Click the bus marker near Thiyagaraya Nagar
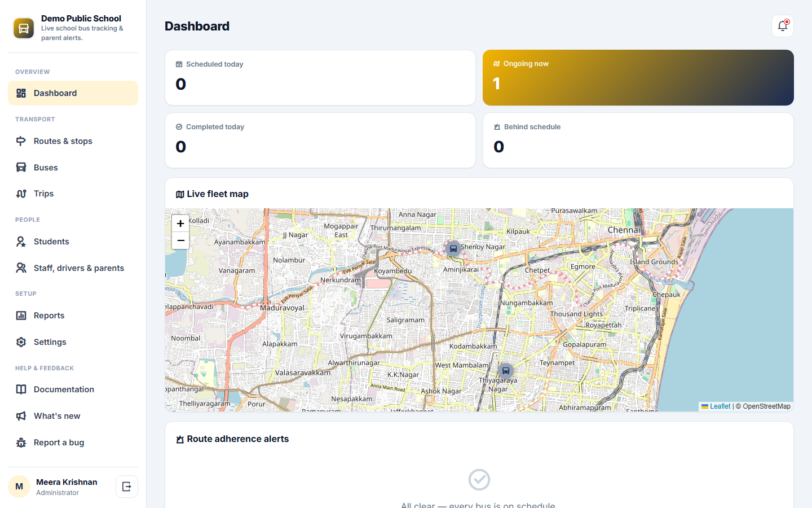Image resolution: width=812 pixels, height=508 pixels. (506, 371)
